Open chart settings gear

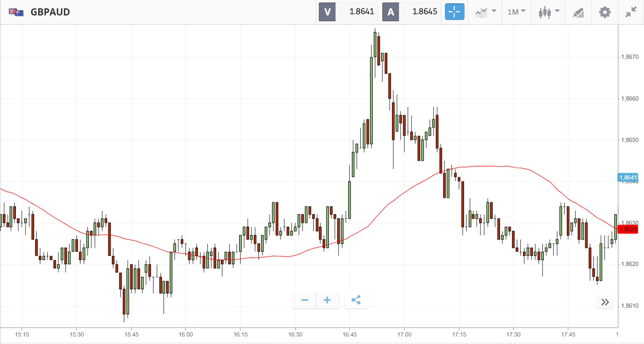(605, 12)
